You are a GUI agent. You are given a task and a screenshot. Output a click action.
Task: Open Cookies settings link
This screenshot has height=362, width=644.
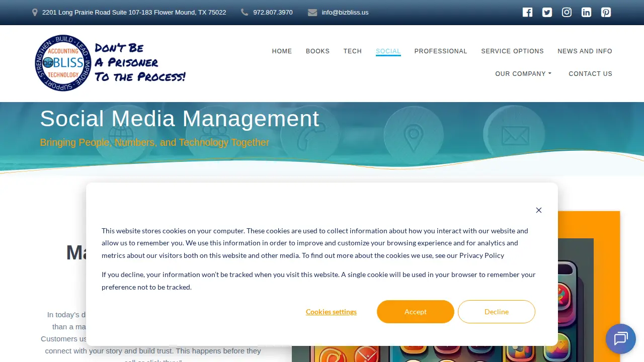[331, 312]
